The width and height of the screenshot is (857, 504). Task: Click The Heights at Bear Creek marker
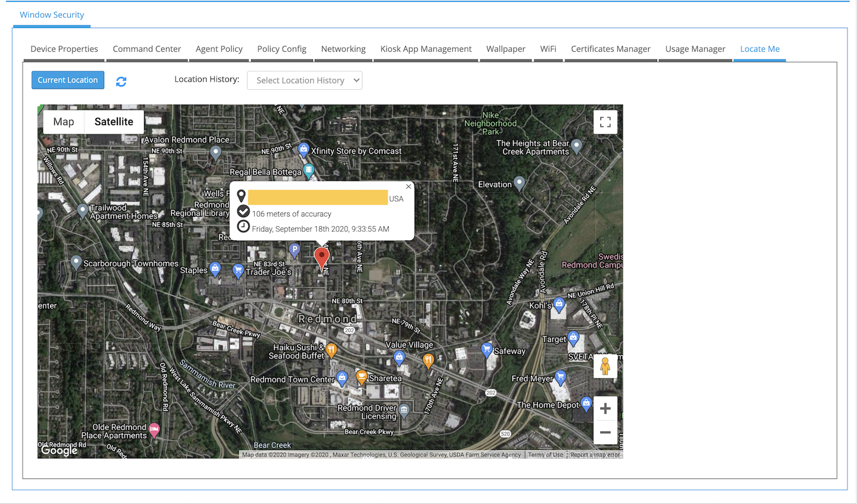577,146
